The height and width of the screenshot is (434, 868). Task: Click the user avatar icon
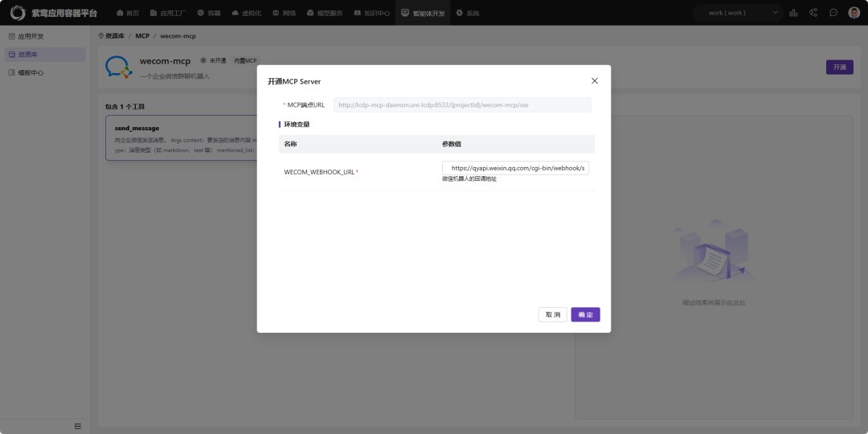[x=854, y=13]
